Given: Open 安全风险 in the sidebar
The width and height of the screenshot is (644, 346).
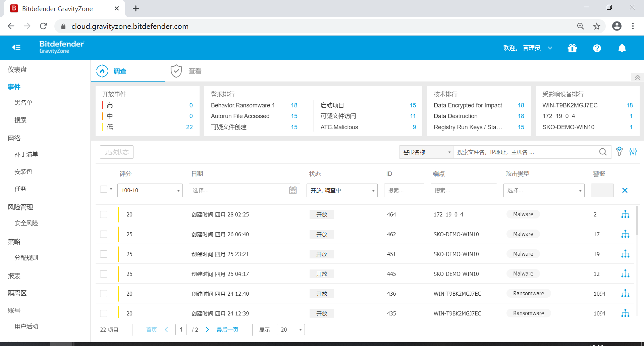Looking at the screenshot, I should pos(26,223).
